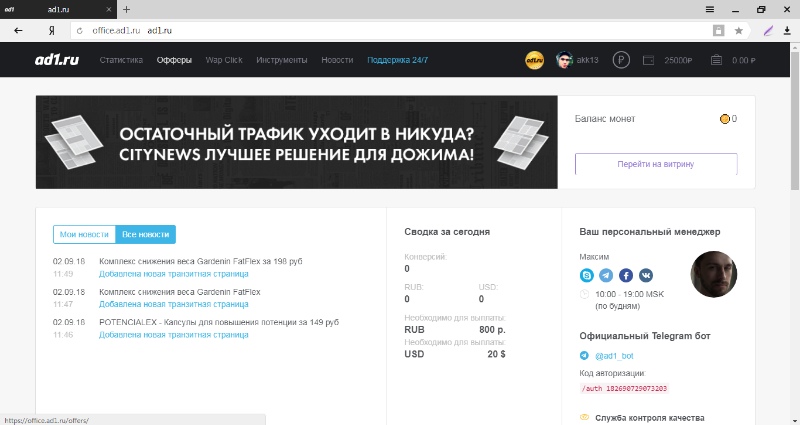
Task: Open the manager's Telegram contact icon
Action: click(606, 274)
